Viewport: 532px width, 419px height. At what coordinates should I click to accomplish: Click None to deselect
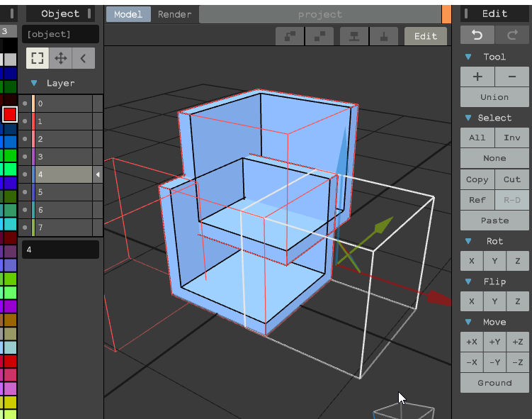tap(494, 158)
